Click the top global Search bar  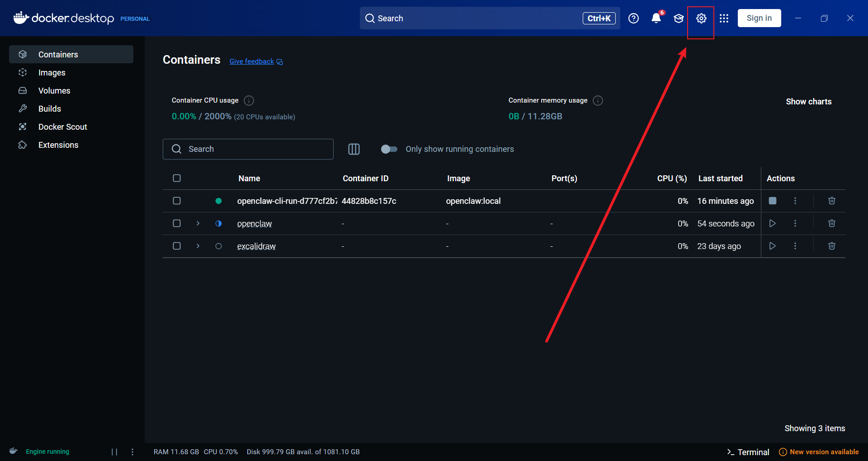pyautogui.click(x=490, y=18)
